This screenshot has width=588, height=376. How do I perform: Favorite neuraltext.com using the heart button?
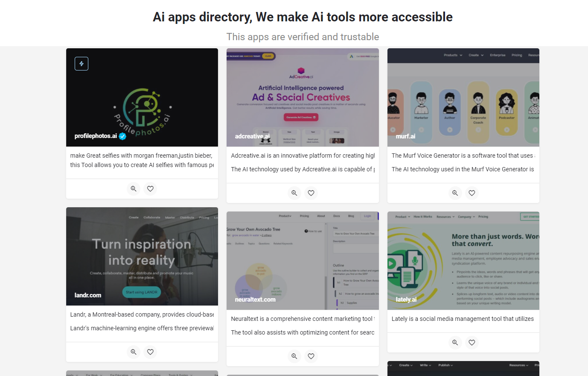(x=311, y=356)
